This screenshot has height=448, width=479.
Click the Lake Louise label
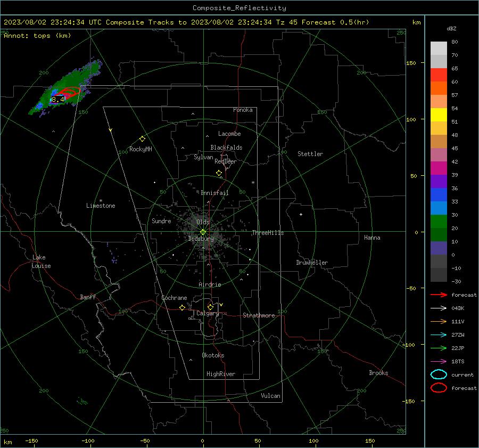[x=41, y=262]
